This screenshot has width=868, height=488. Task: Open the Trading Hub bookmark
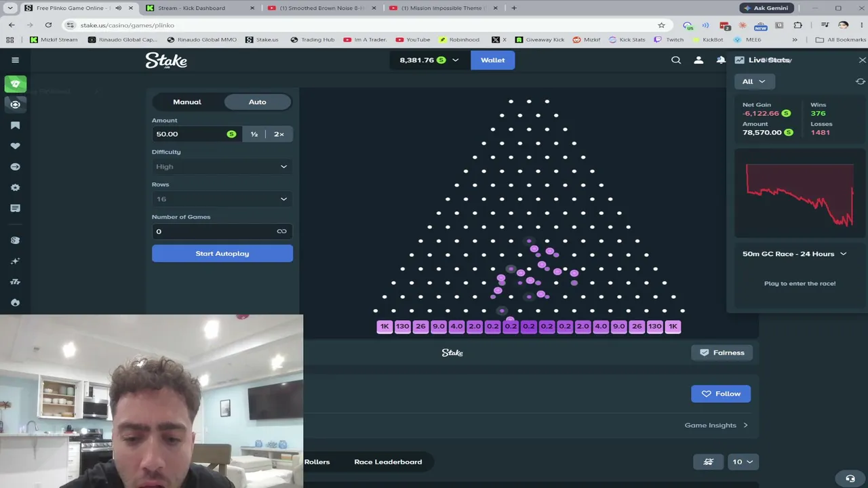point(313,40)
